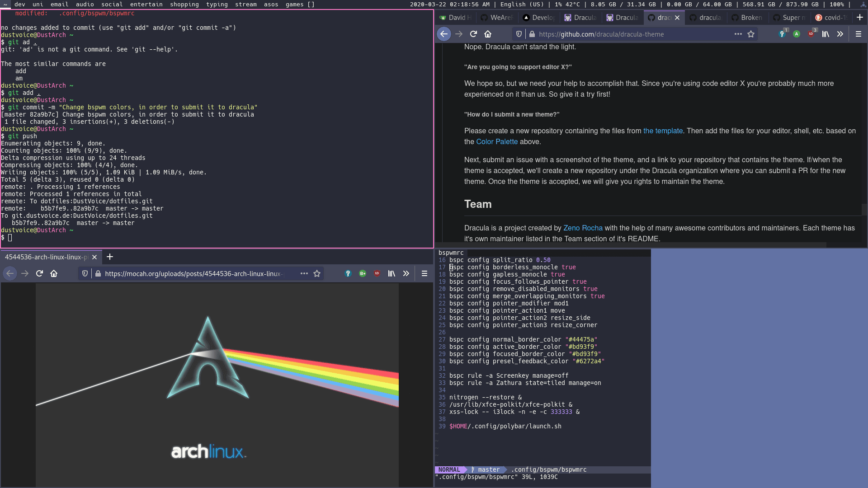This screenshot has width=868, height=488.
Task: Open the Firefox hamburger menu
Action: click(x=858, y=34)
